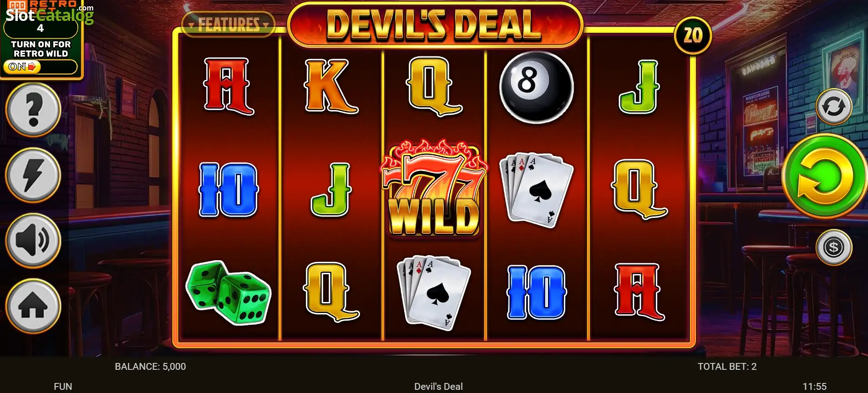Open bet settings with the dollar coin
Viewport: 868px width, 393px height.
(x=833, y=247)
